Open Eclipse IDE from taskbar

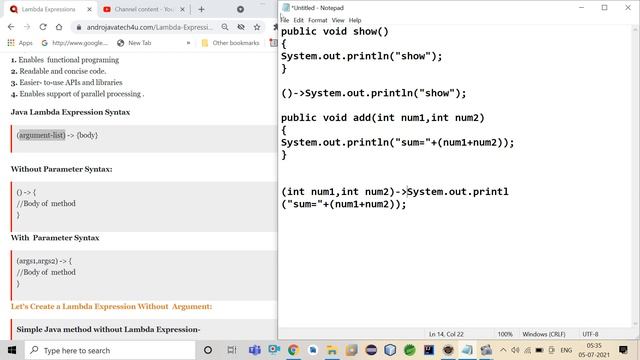[x=371, y=350]
